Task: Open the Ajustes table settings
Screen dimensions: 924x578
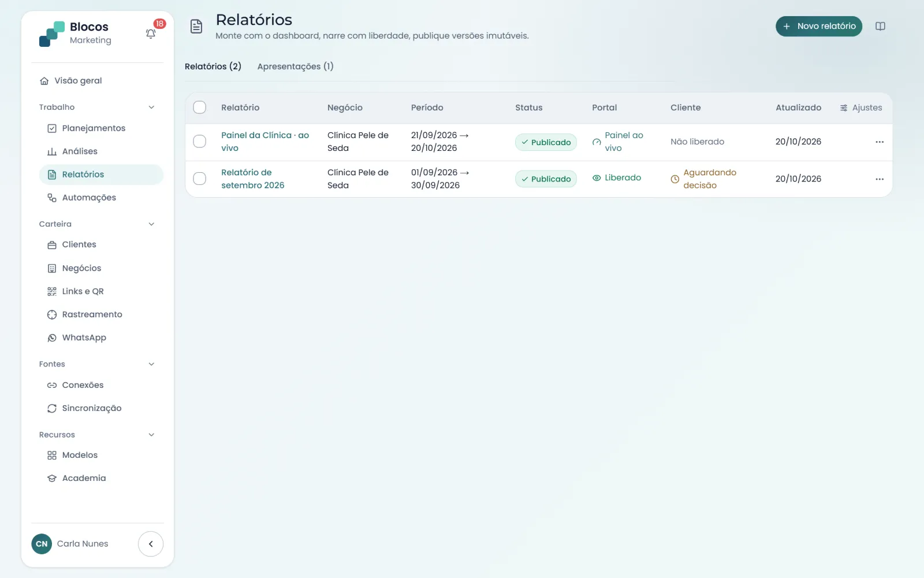Action: click(861, 108)
